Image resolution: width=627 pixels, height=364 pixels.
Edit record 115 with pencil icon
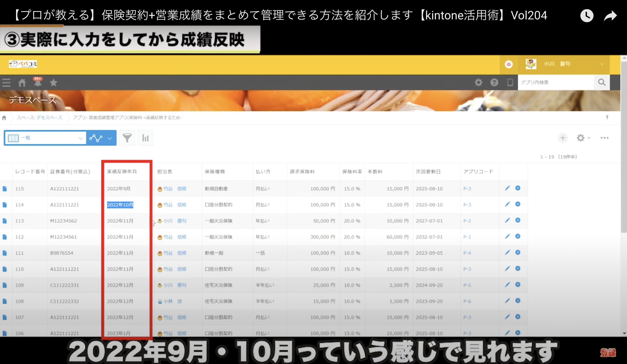507,188
